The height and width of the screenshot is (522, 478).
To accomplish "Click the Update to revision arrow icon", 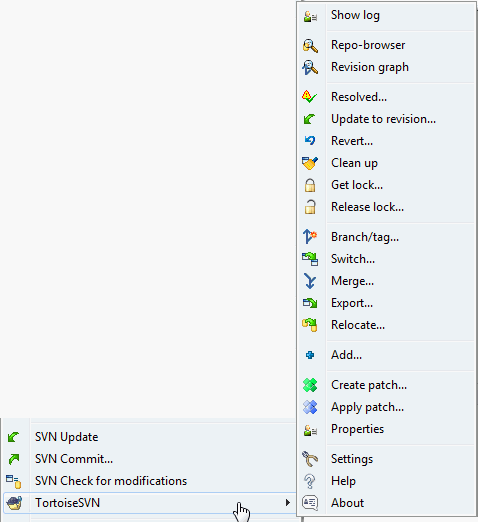I will click(309, 119).
